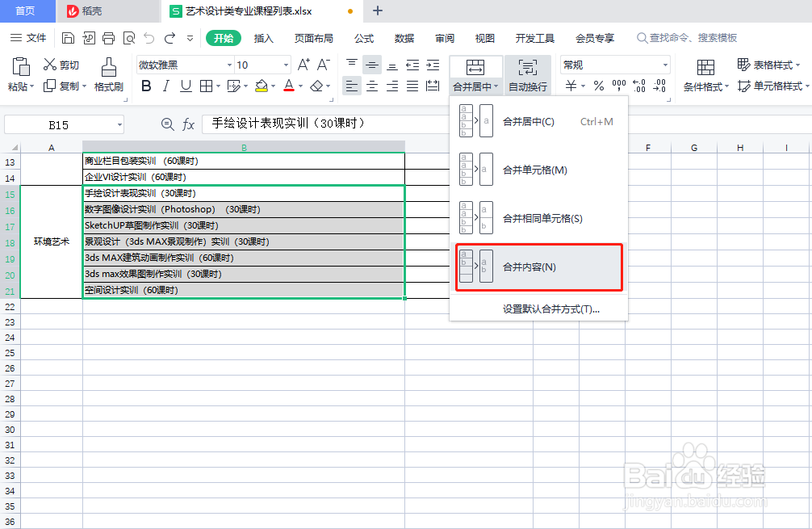Screen dimensions: 812x529
Task: Click the fx insert function icon
Action: tap(189, 124)
